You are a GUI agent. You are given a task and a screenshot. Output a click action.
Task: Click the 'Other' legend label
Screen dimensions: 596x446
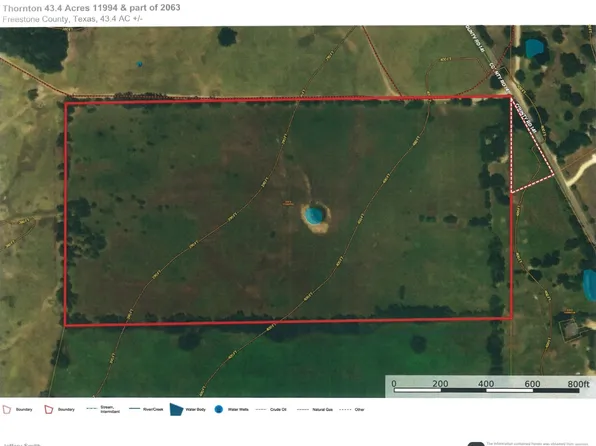click(359, 409)
